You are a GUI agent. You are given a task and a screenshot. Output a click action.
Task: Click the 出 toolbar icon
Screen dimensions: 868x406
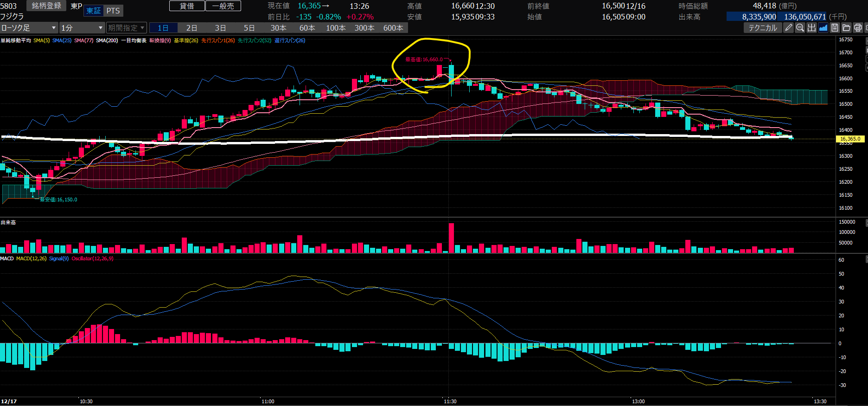coord(811,28)
